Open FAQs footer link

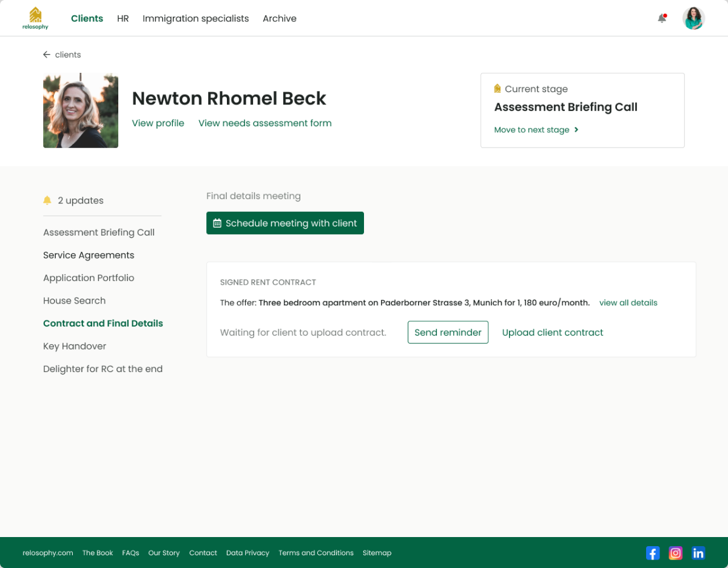[130, 553]
